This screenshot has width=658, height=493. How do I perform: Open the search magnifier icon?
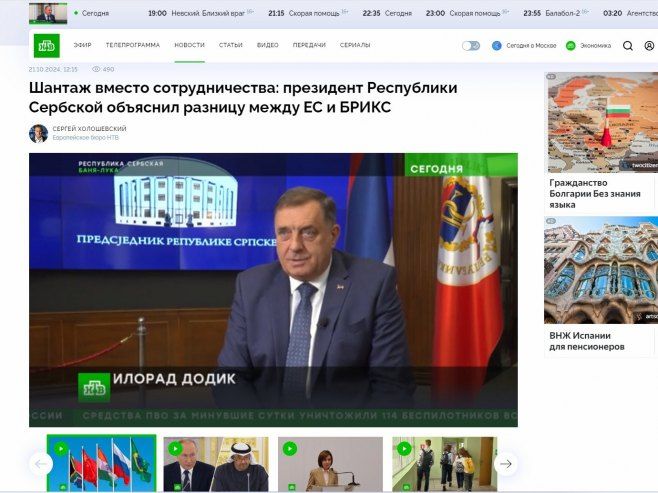coord(628,46)
